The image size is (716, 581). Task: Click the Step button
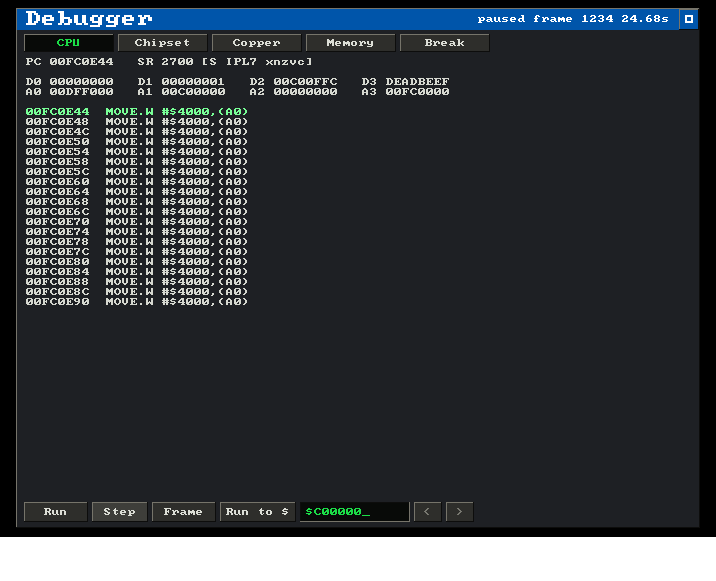(119, 512)
